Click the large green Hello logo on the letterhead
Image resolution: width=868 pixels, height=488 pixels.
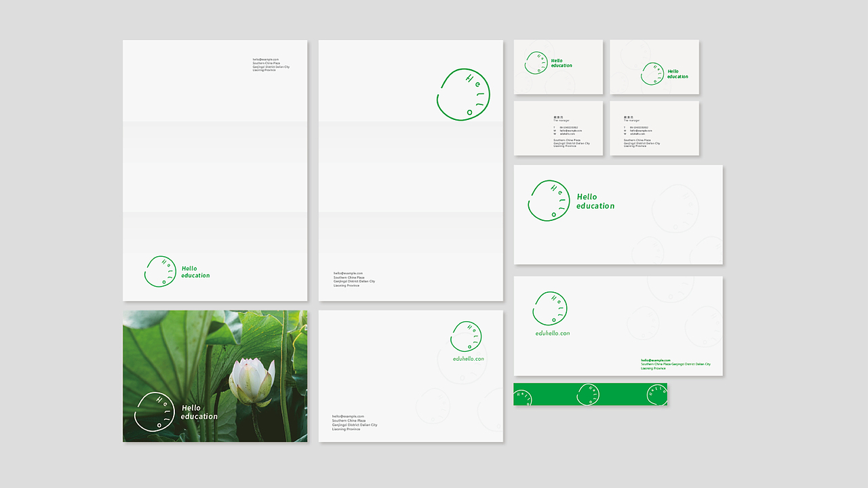(463, 95)
